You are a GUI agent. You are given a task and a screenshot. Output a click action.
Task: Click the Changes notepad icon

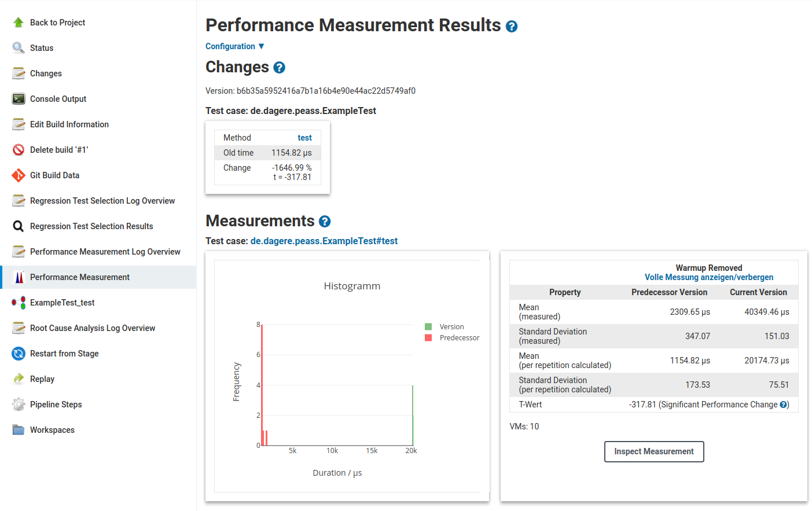coord(19,73)
